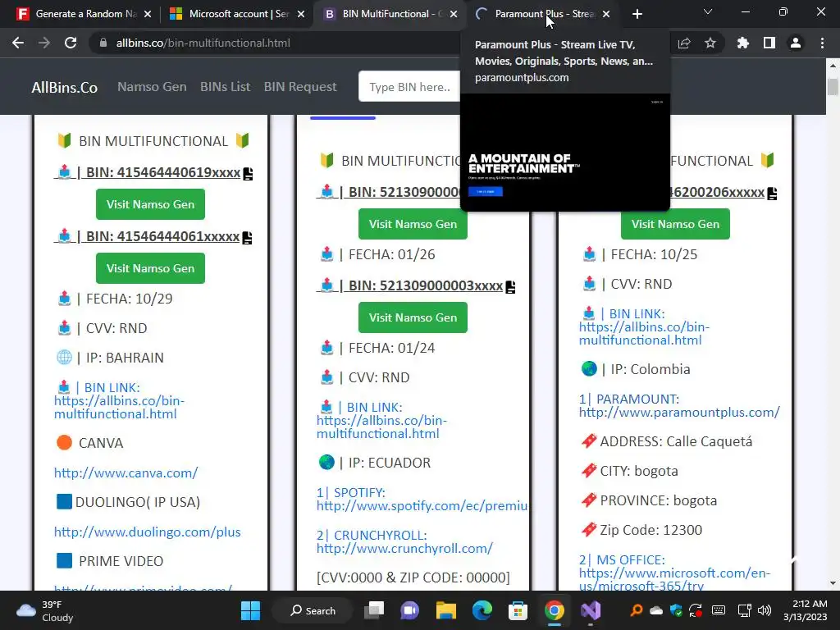The height and width of the screenshot is (630, 840).
Task: Open the MS OFFICE microsoft-365 link
Action: [674, 572]
